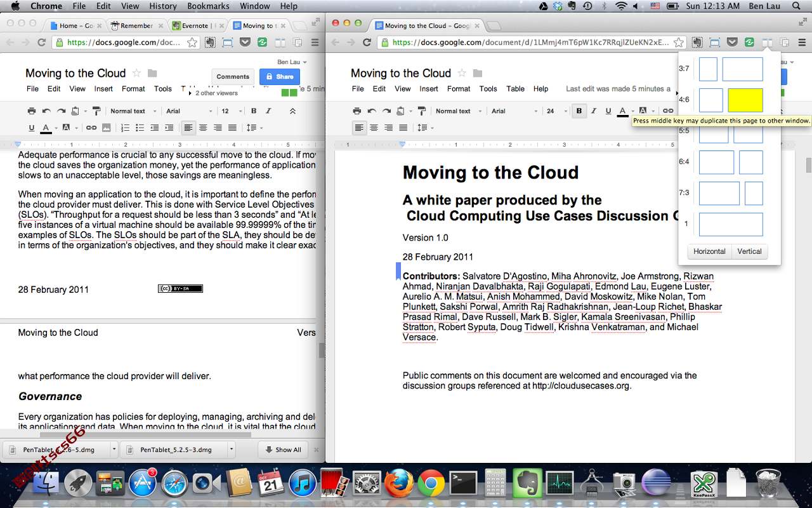The image size is (812, 508).
Task: Open Format menu in right Docs window
Action: tap(459, 89)
